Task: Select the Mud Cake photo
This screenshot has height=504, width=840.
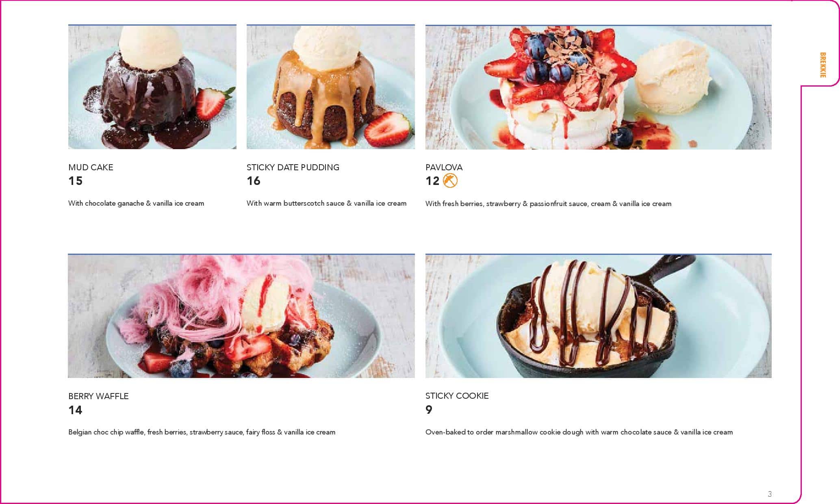Action: click(x=152, y=87)
